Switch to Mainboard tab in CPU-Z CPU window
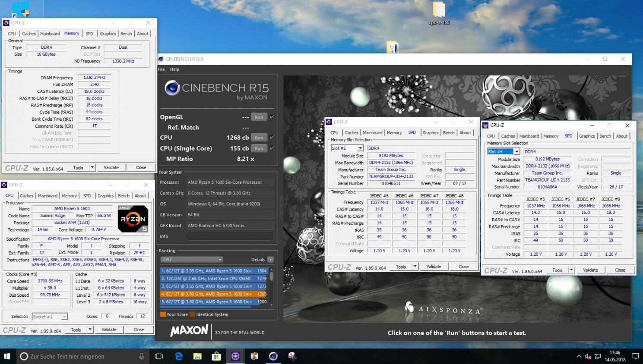This screenshot has height=364, width=643. [x=48, y=196]
